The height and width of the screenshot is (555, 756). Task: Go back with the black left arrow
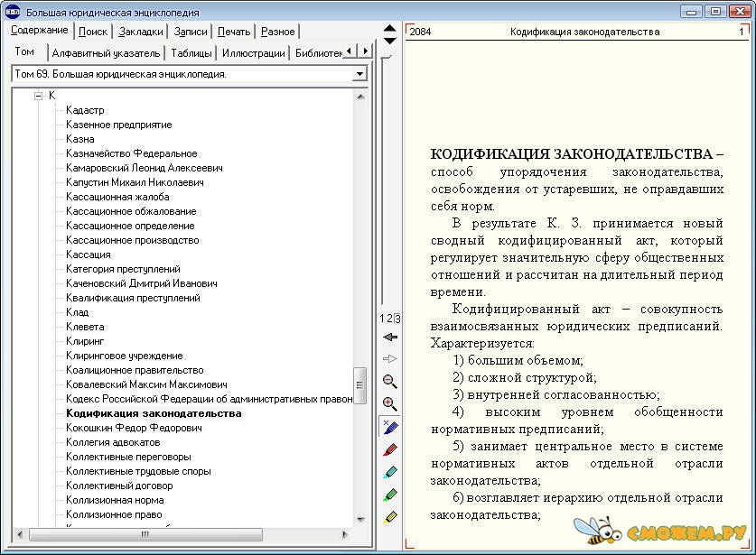[x=389, y=337]
